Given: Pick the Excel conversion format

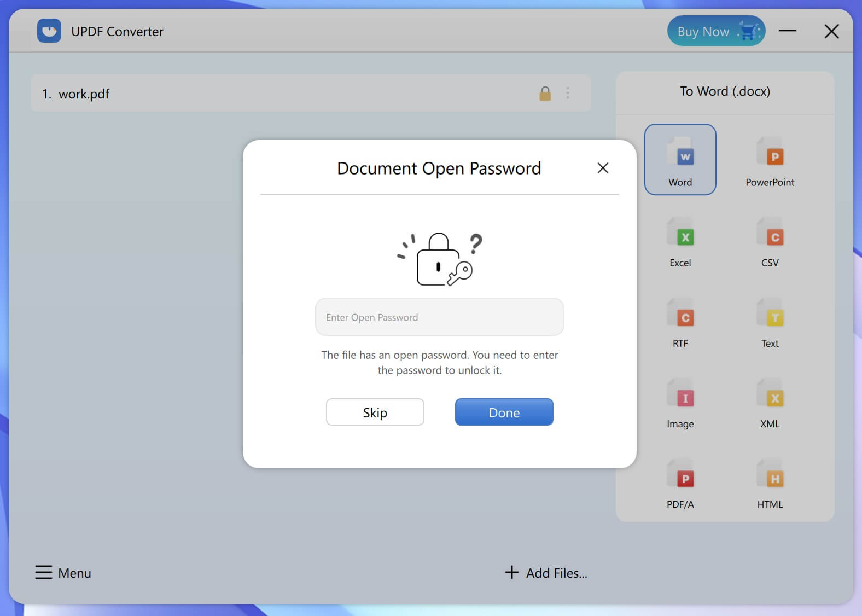Looking at the screenshot, I should tap(680, 240).
